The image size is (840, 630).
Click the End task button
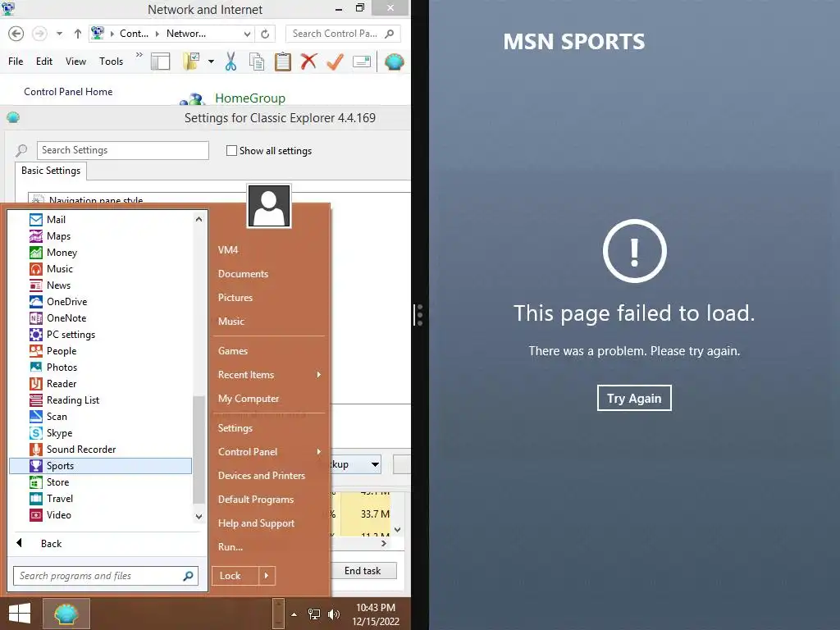coord(363,571)
